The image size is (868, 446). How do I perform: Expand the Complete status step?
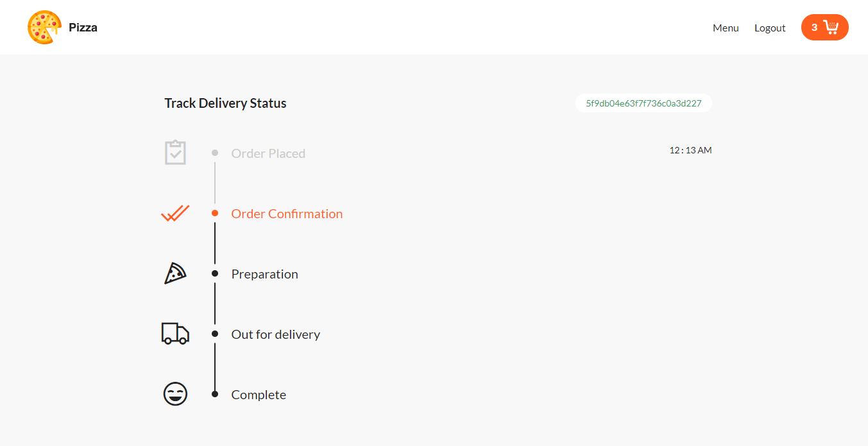point(259,394)
